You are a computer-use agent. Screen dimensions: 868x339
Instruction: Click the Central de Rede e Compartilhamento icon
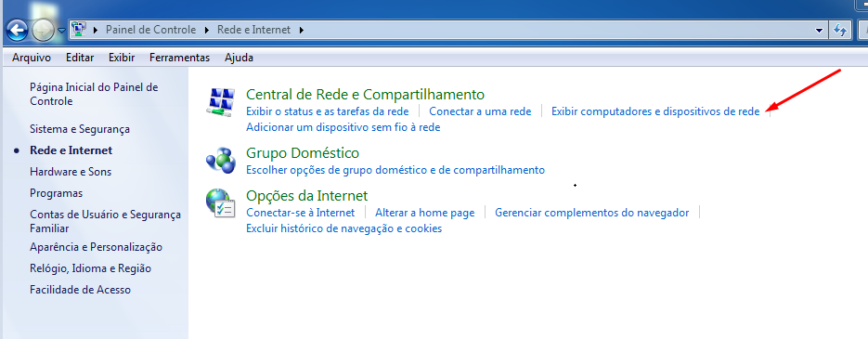(x=221, y=101)
